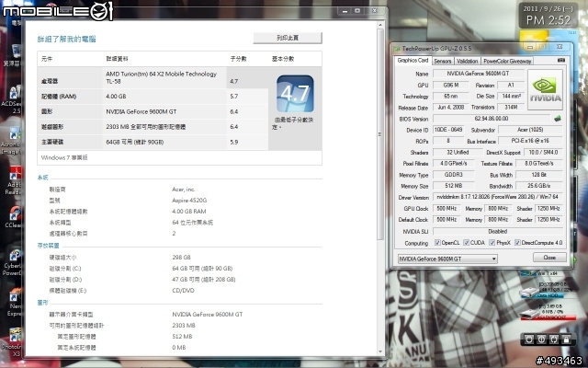
Task: Click the Release Date Jun 4, 2008 field
Action: (451, 108)
